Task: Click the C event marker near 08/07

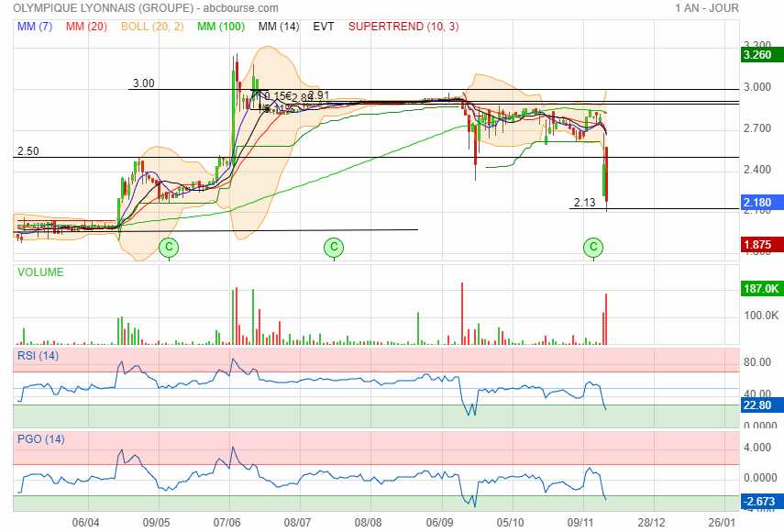Action: pos(334,247)
